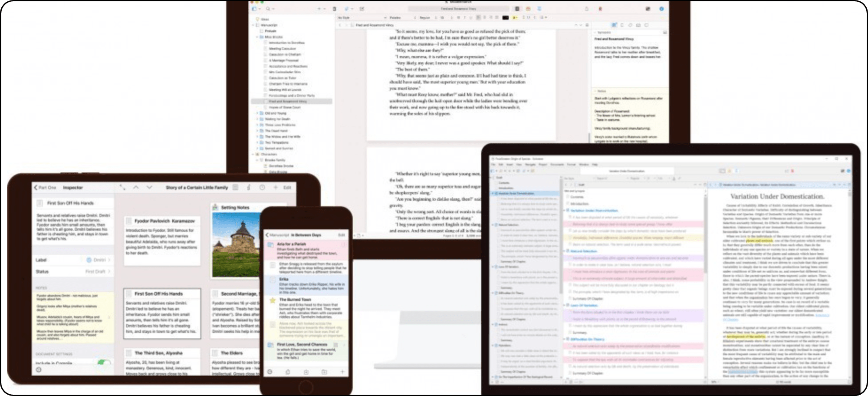Image resolution: width=868 pixels, height=396 pixels.
Task: Click the magnifying glass search icon
Action: 267,9
